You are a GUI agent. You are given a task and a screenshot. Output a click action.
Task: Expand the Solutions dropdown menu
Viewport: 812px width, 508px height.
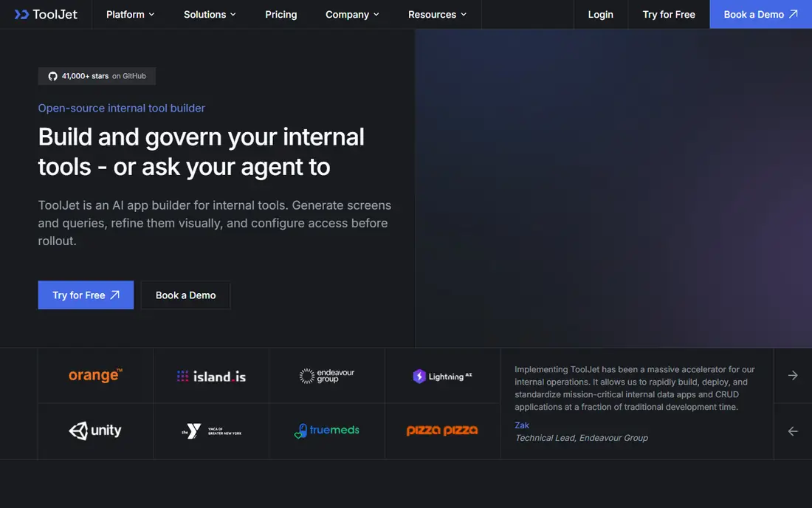pyautogui.click(x=210, y=15)
